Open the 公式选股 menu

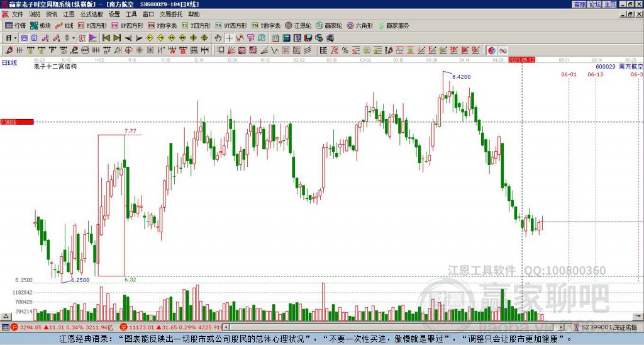[x=91, y=14]
